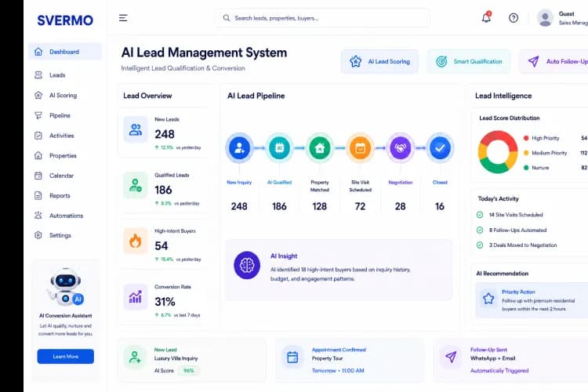
Task: Open Leads in the sidebar
Action: coord(65,75)
